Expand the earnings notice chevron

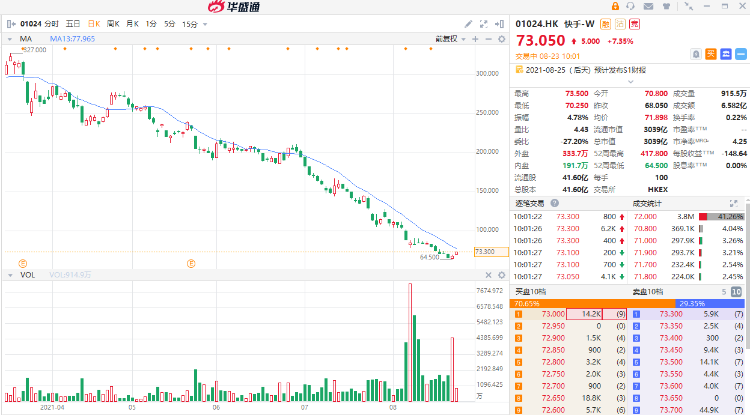(x=630, y=82)
